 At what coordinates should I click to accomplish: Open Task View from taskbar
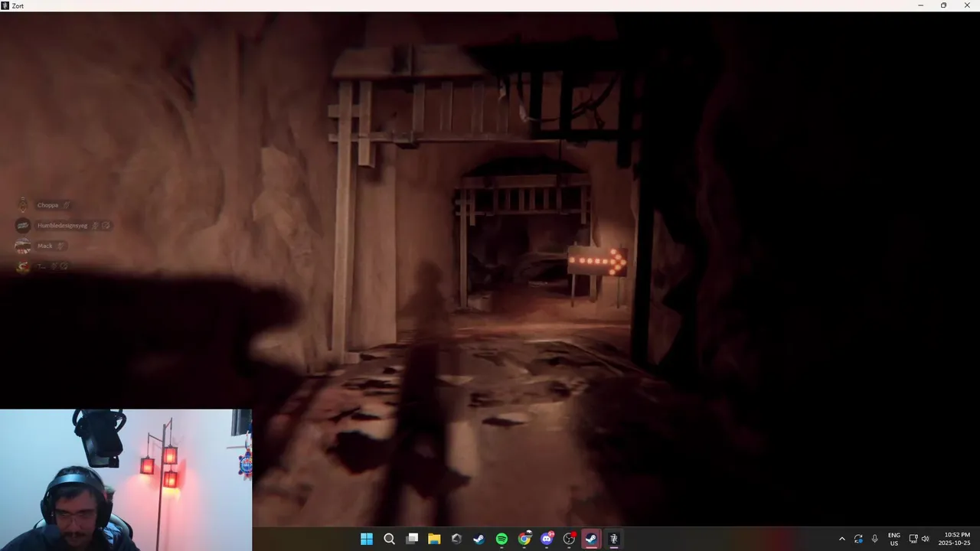pyautogui.click(x=412, y=539)
